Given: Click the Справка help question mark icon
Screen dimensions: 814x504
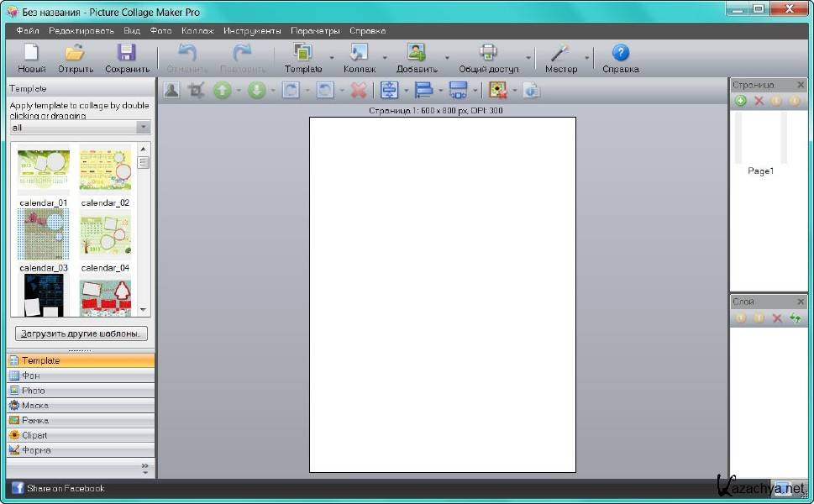Looking at the screenshot, I should coord(620,53).
